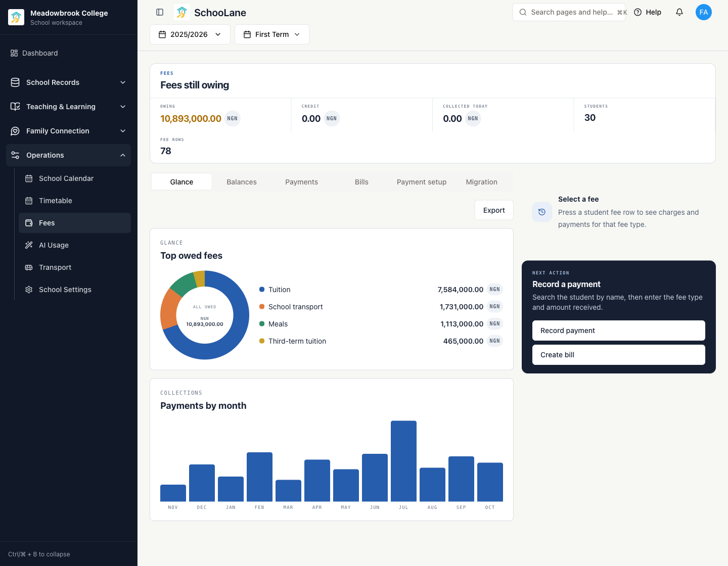Click the Transport bus icon
This screenshot has width=728, height=566.
[x=29, y=267]
